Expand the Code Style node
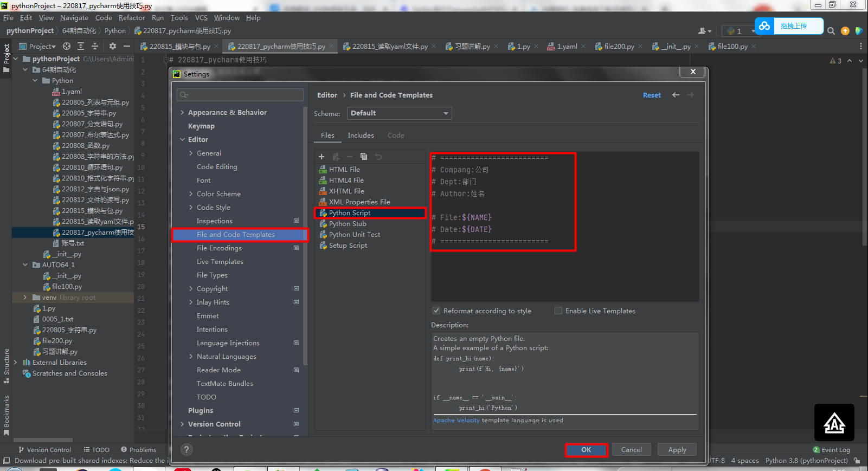 pyautogui.click(x=191, y=208)
